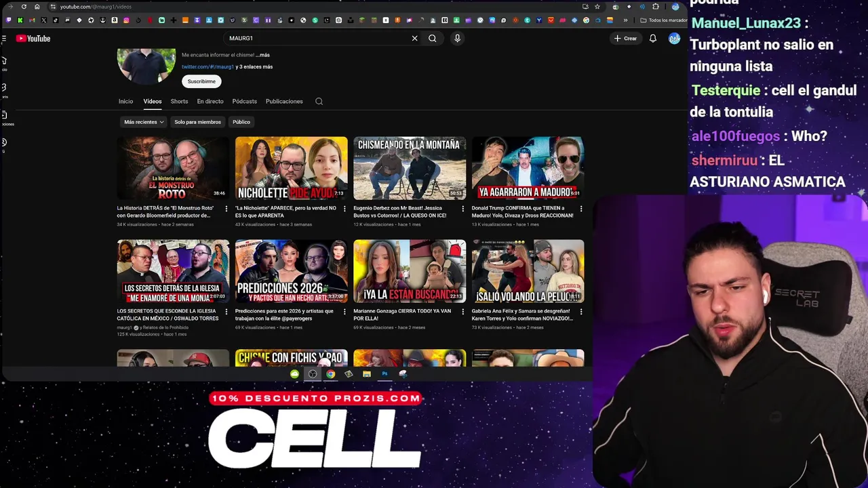This screenshot has width=868, height=488.
Task: Open Salió Volando La Peluca thumbnail
Action: [528, 271]
